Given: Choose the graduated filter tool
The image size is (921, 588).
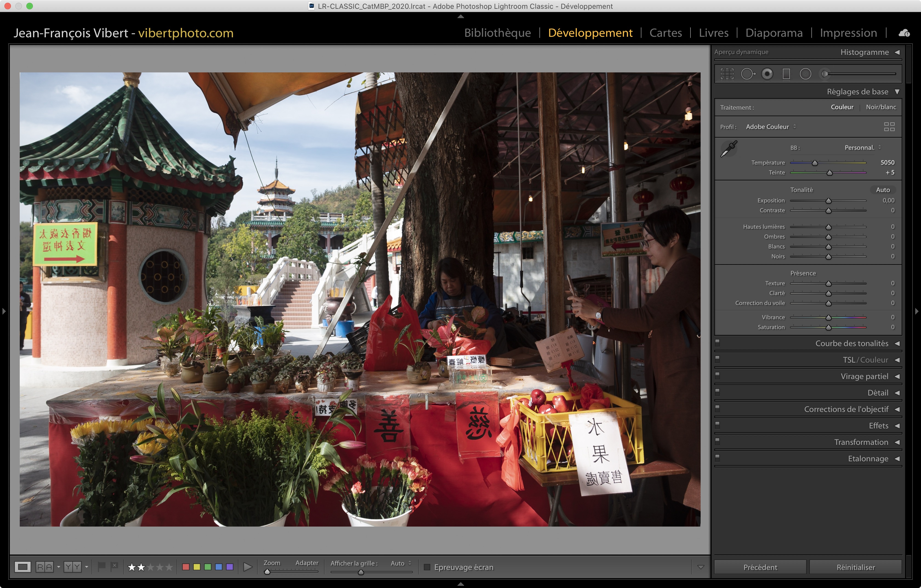Looking at the screenshot, I should [786, 74].
